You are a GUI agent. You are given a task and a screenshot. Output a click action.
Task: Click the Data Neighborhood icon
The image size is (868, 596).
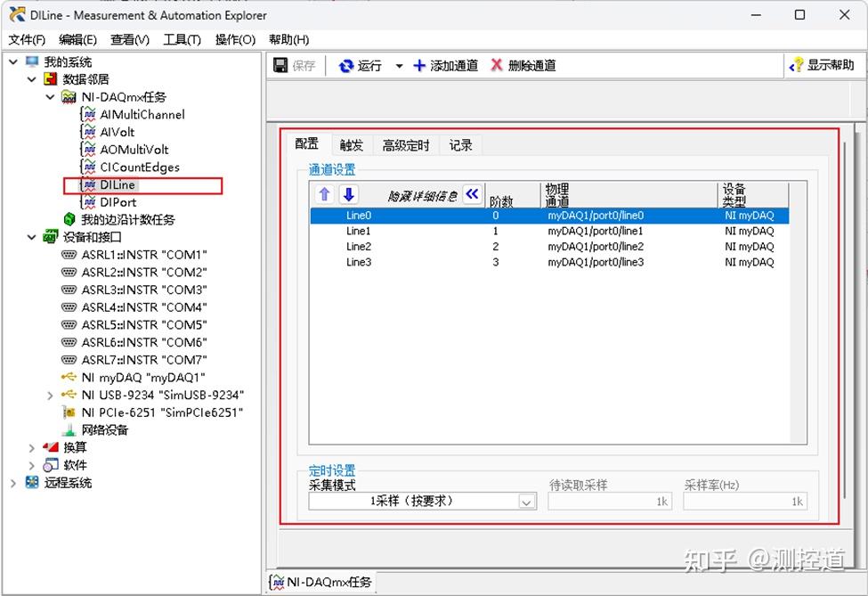(51, 79)
